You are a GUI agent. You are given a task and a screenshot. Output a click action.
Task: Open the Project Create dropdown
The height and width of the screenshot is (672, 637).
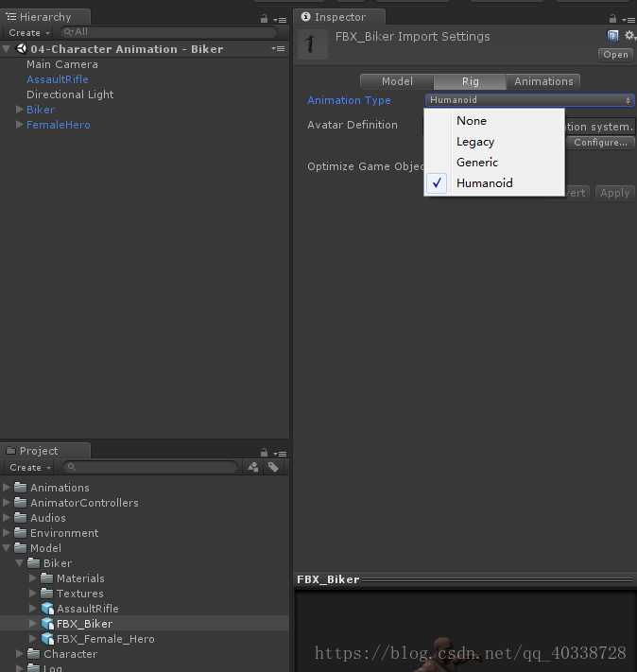tap(30, 467)
